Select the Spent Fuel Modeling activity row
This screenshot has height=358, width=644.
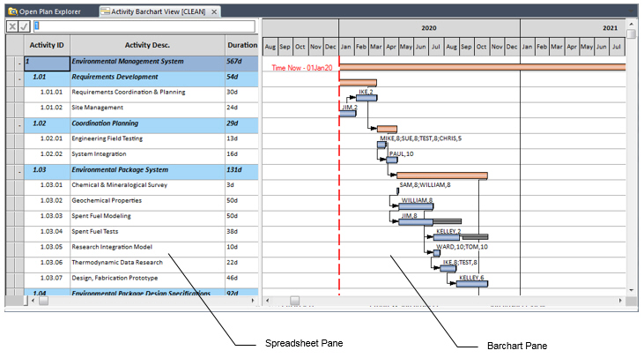101,216
